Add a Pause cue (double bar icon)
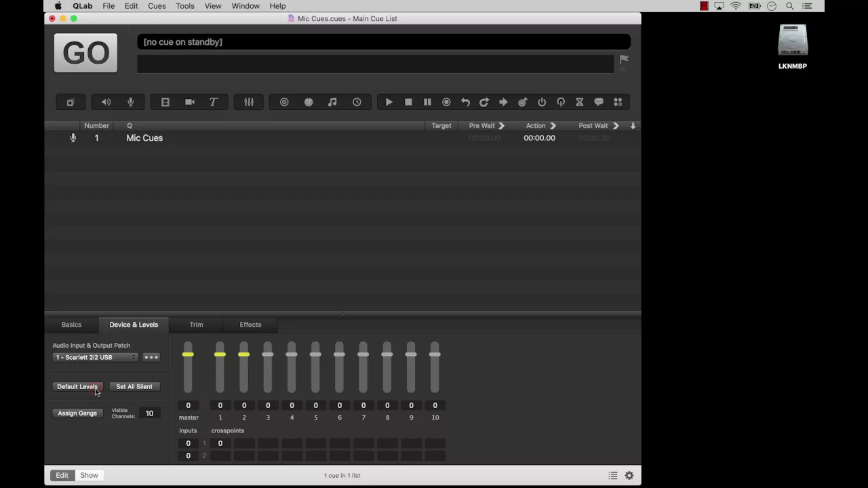 tap(427, 102)
